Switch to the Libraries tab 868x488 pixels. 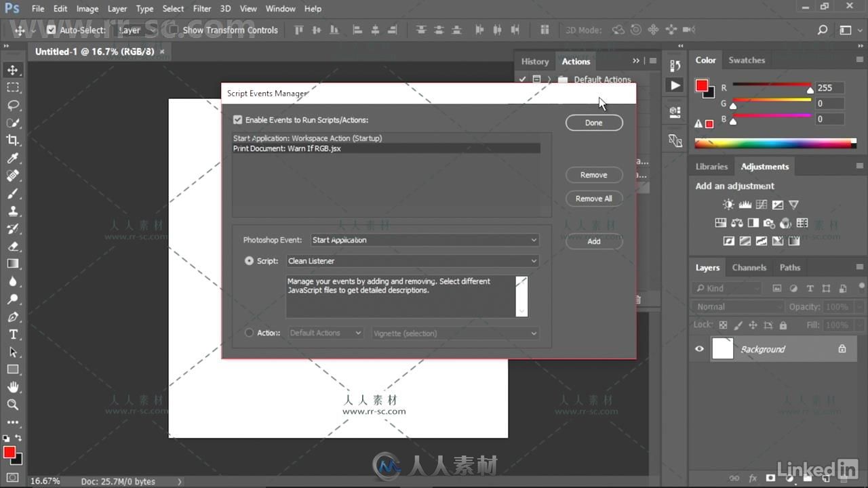point(711,166)
